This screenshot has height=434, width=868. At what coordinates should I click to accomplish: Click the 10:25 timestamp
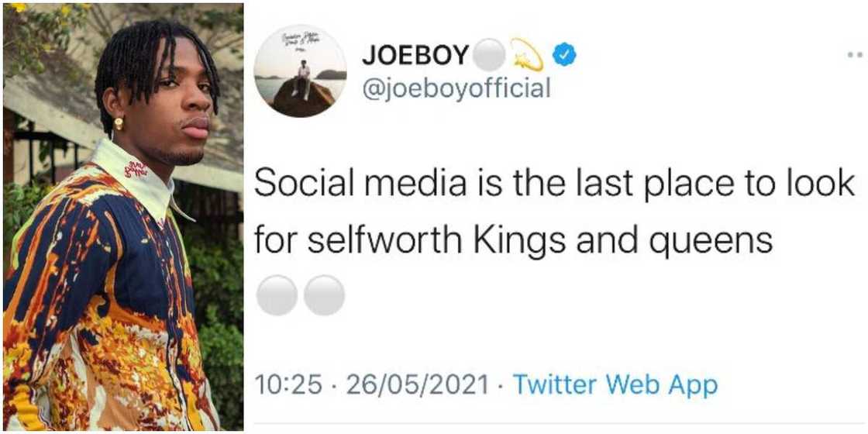(288, 384)
